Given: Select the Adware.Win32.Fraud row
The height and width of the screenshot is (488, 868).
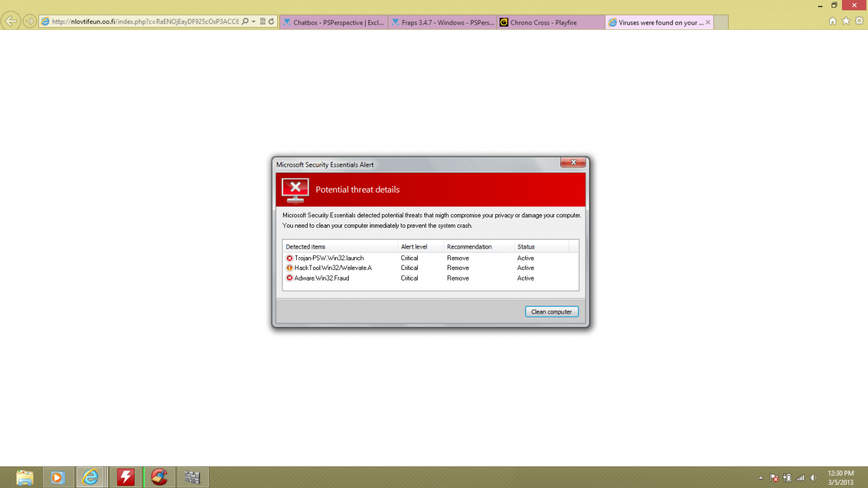Looking at the screenshot, I should [430, 278].
